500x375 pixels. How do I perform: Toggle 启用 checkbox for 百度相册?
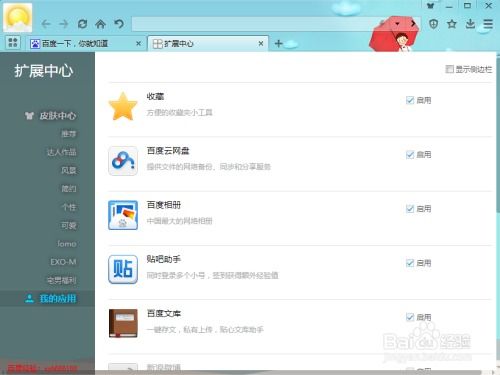410,209
